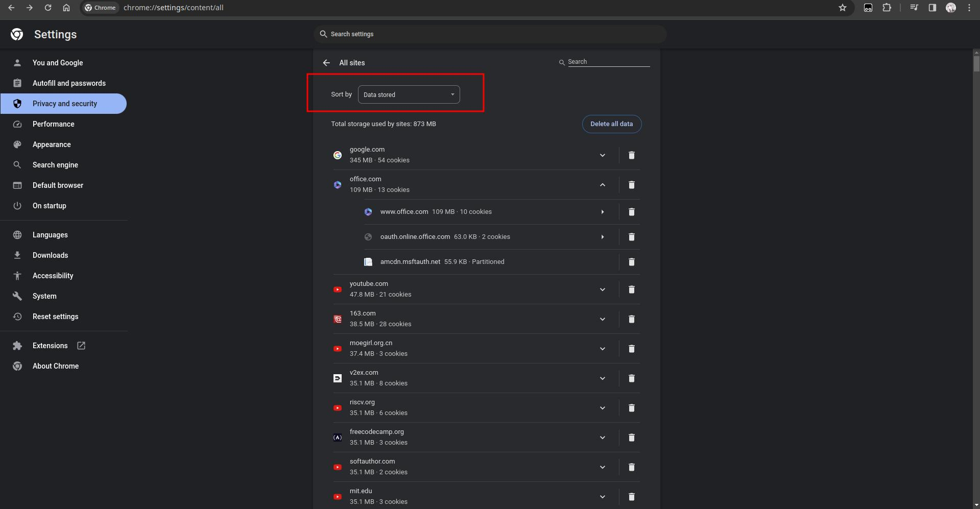Delete riscv.org site data trash icon

tap(632, 408)
